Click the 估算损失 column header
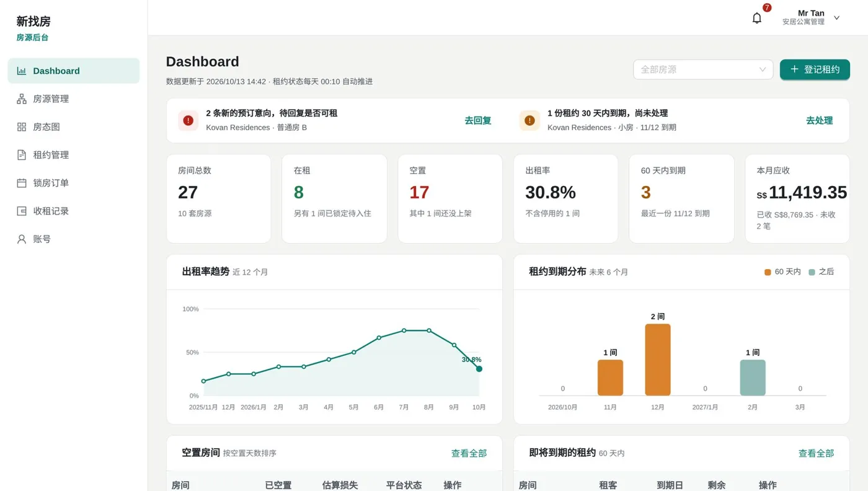Viewport: 868px width, 491px height. tap(340, 485)
